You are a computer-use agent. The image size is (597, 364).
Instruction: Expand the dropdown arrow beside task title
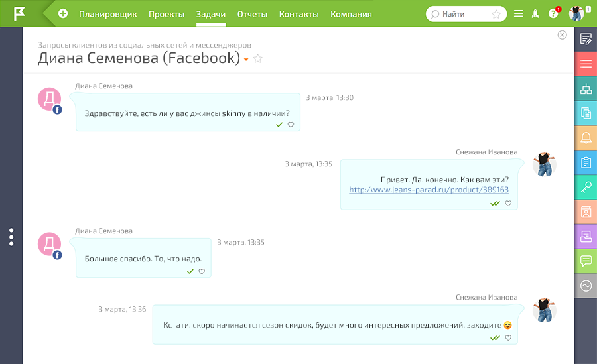pyautogui.click(x=246, y=60)
